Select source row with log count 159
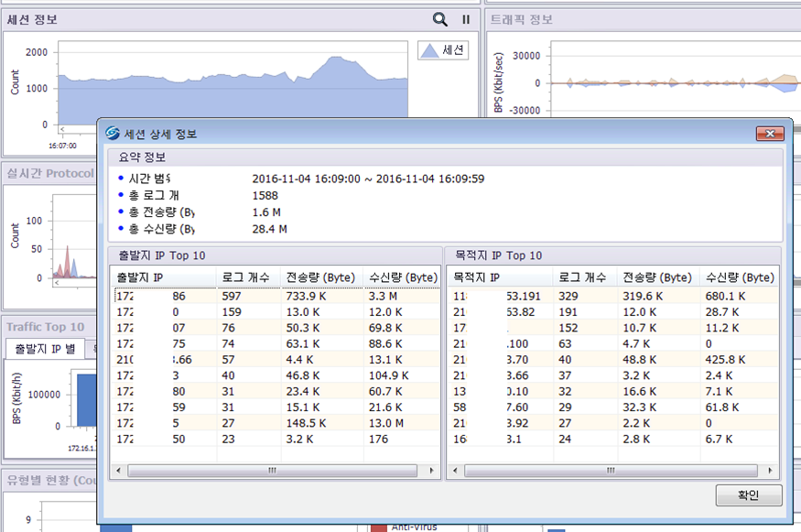 (276, 311)
